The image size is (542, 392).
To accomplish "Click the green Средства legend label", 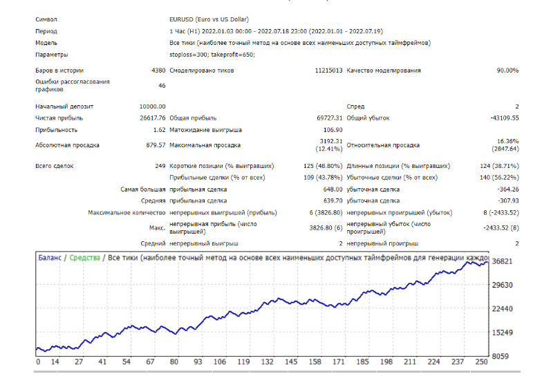I will point(84,257).
